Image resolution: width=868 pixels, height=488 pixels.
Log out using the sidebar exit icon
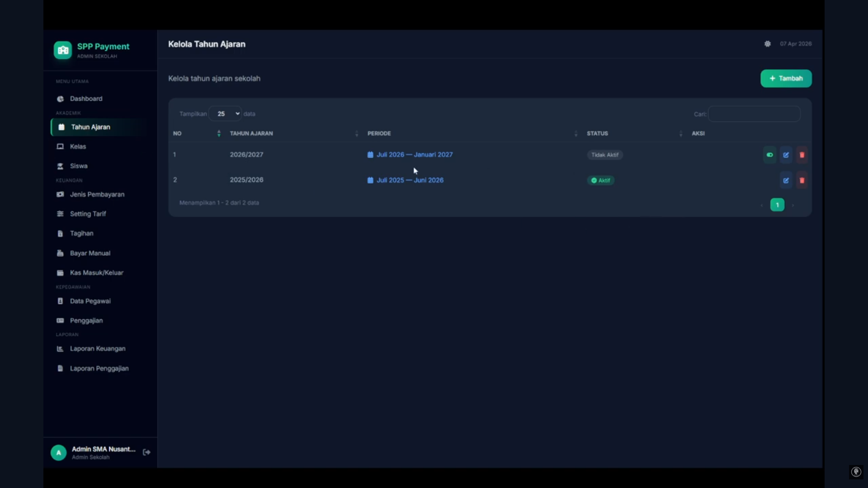point(146,452)
